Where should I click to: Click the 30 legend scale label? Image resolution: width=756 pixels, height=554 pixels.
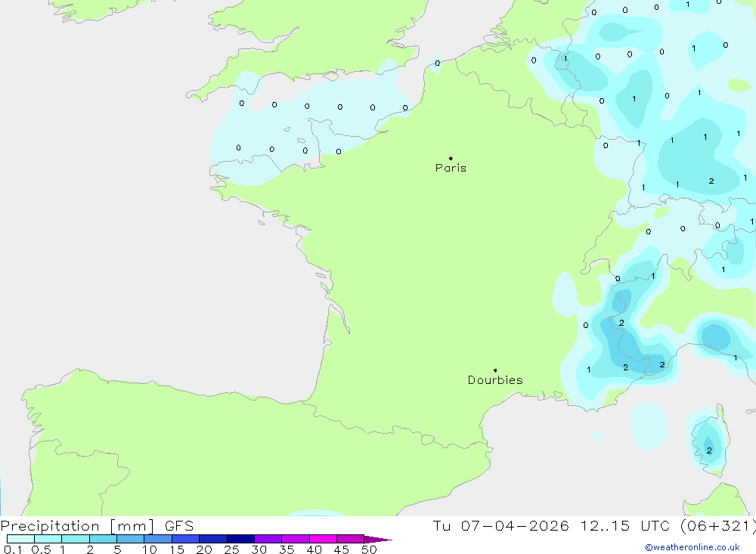tap(259, 549)
